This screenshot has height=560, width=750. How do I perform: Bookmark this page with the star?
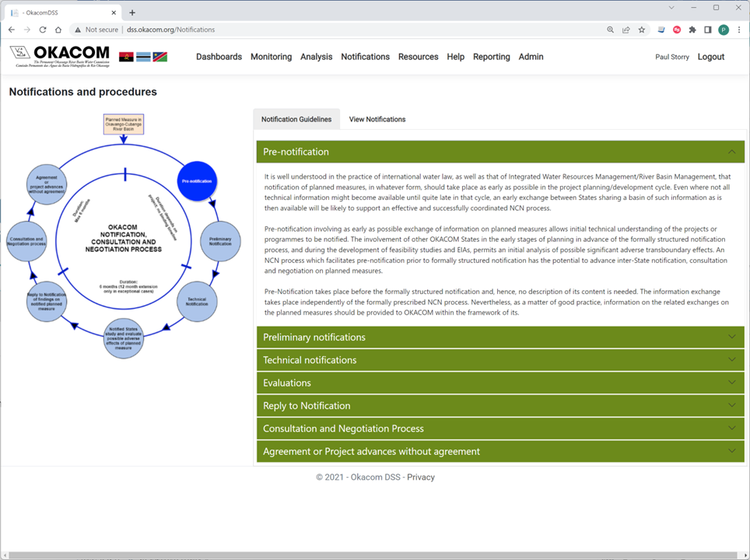coord(641,30)
